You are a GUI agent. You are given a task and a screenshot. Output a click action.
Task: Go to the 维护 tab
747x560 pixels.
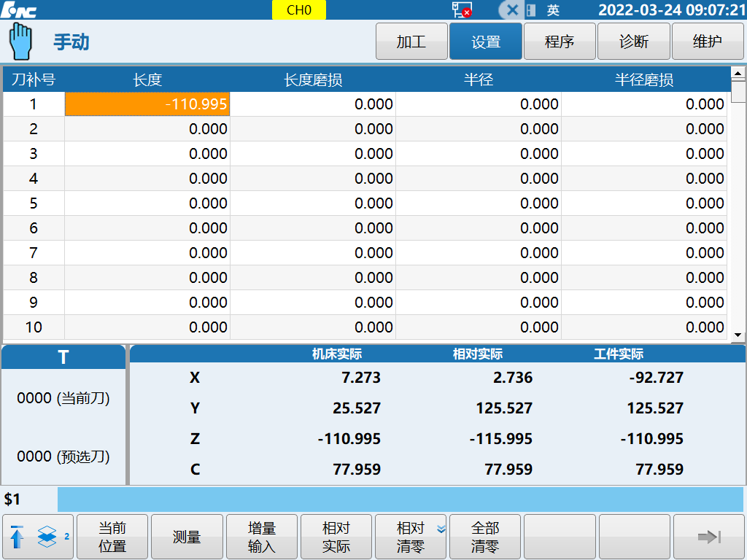click(708, 42)
